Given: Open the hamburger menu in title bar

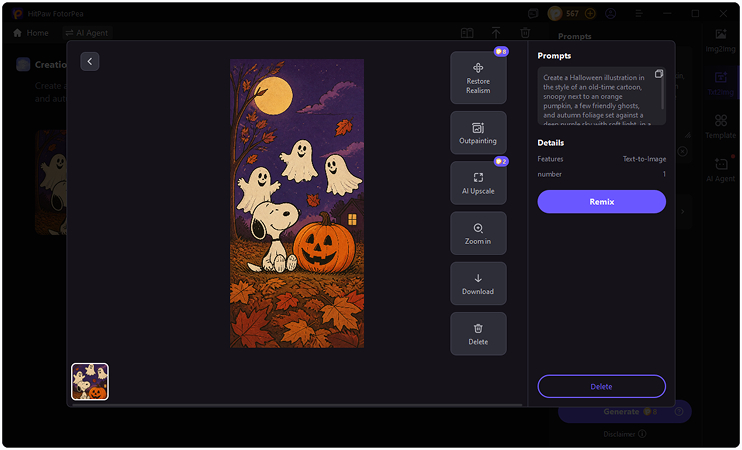Looking at the screenshot, I should click(x=639, y=14).
